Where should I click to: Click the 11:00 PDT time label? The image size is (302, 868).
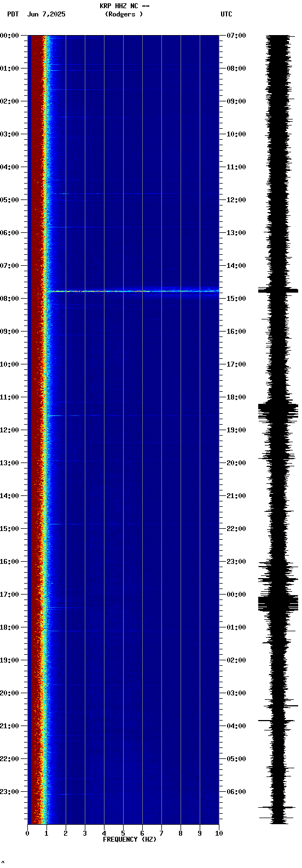click(9, 397)
